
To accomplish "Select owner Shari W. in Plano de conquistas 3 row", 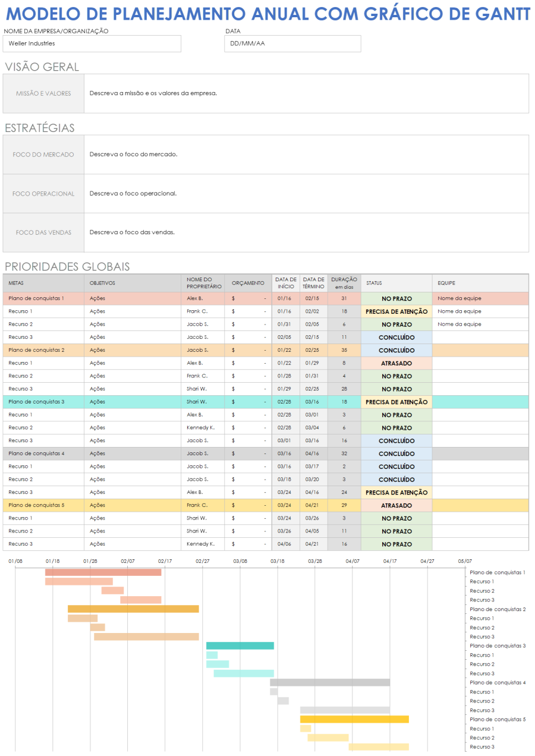I will click(x=198, y=402).
